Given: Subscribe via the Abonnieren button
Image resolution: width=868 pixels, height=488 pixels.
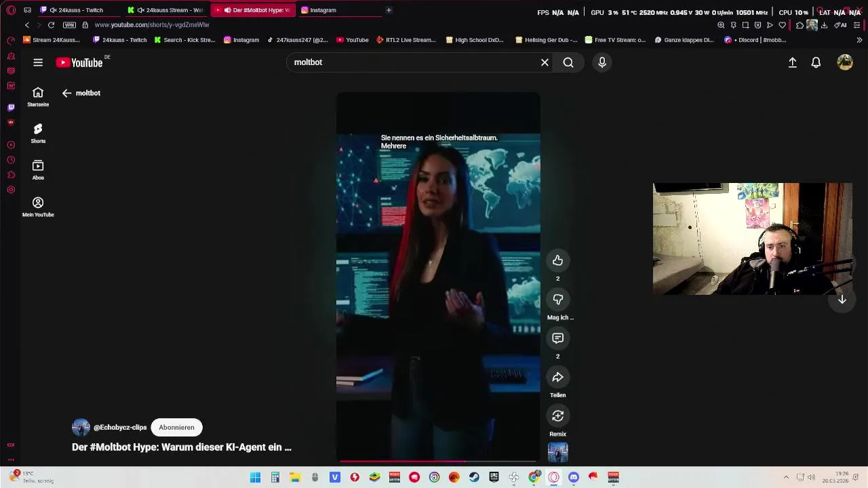Looking at the screenshot, I should (176, 427).
